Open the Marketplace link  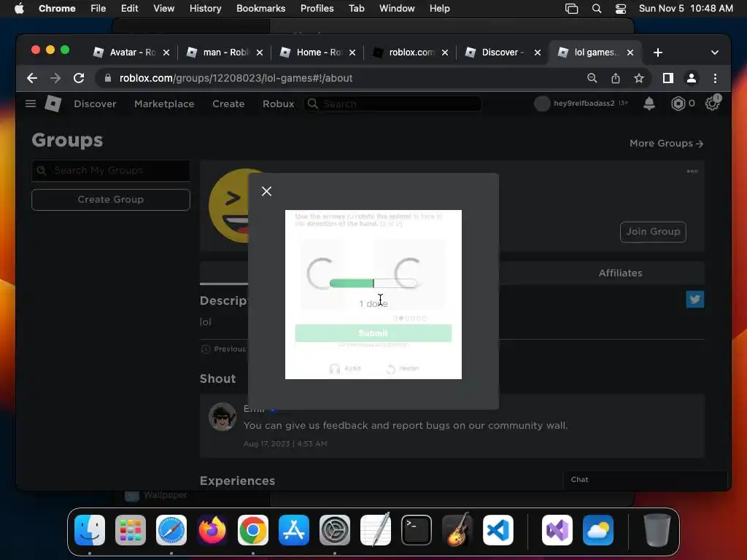(x=164, y=104)
